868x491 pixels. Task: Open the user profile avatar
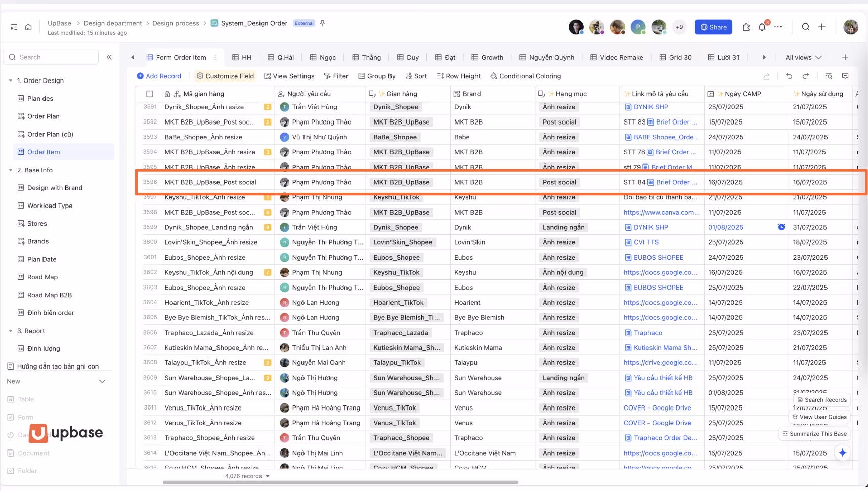coord(851,27)
